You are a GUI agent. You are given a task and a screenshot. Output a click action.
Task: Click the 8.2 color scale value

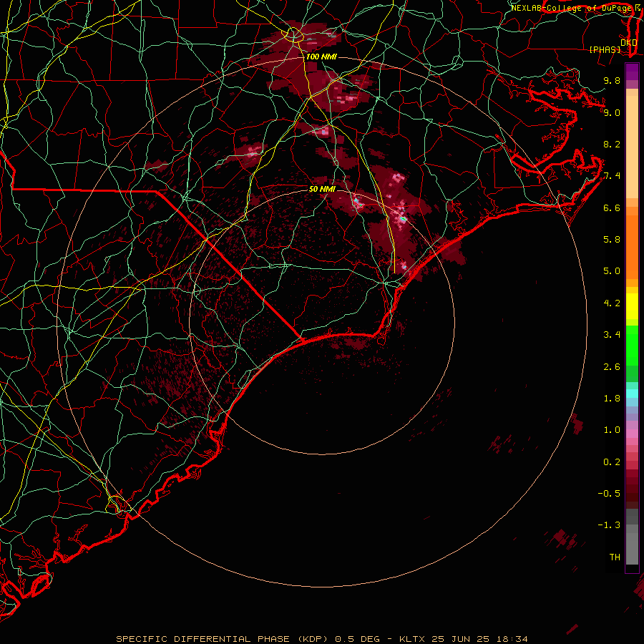pyautogui.click(x=612, y=144)
